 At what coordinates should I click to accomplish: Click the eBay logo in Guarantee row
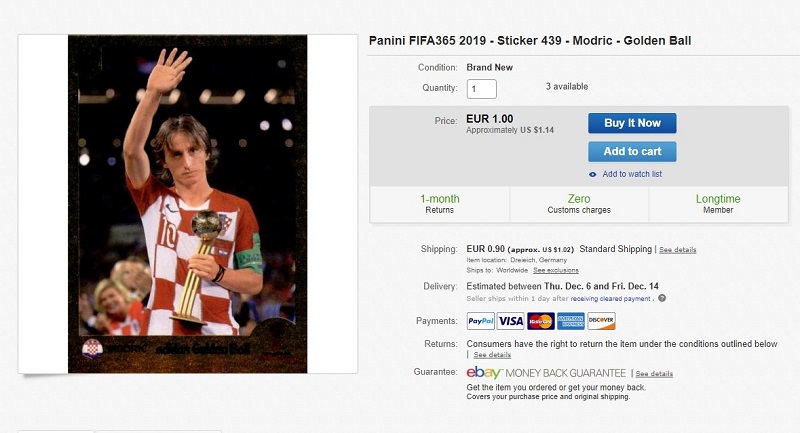485,373
